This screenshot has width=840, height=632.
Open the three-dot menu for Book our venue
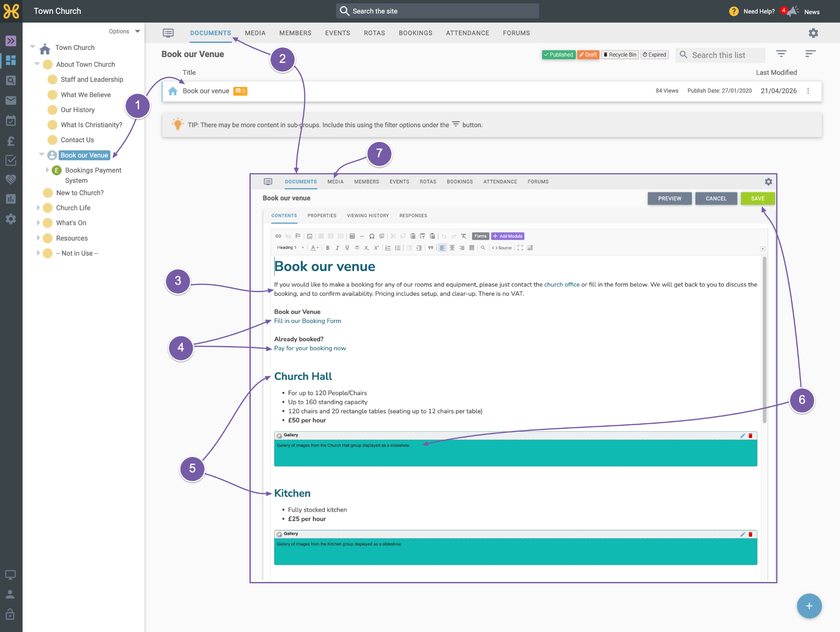click(808, 91)
